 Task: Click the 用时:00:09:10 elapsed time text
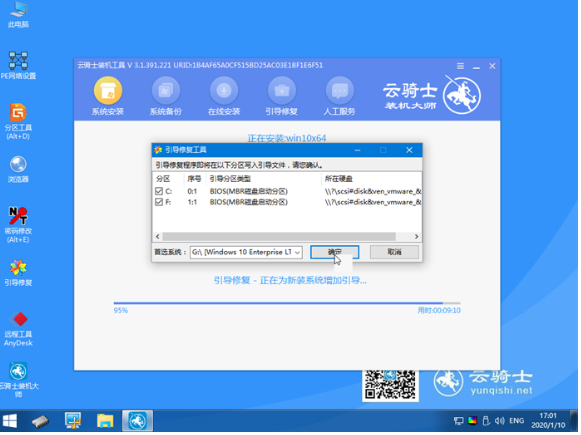coord(439,311)
